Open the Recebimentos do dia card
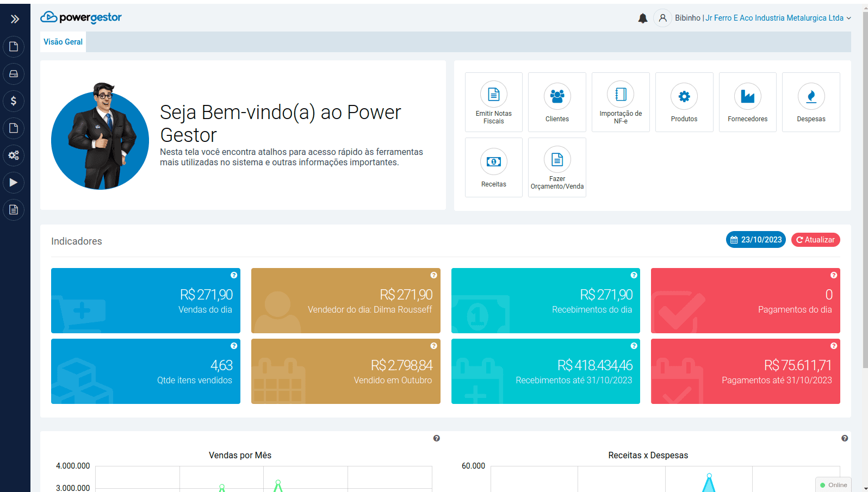This screenshot has width=868, height=492. pos(545,301)
